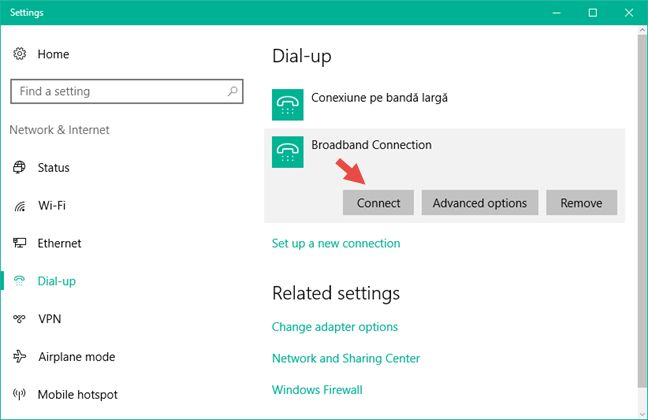Select the VPN icon in sidebar
Screen dimensions: 648x420
pyautogui.click(x=19, y=319)
